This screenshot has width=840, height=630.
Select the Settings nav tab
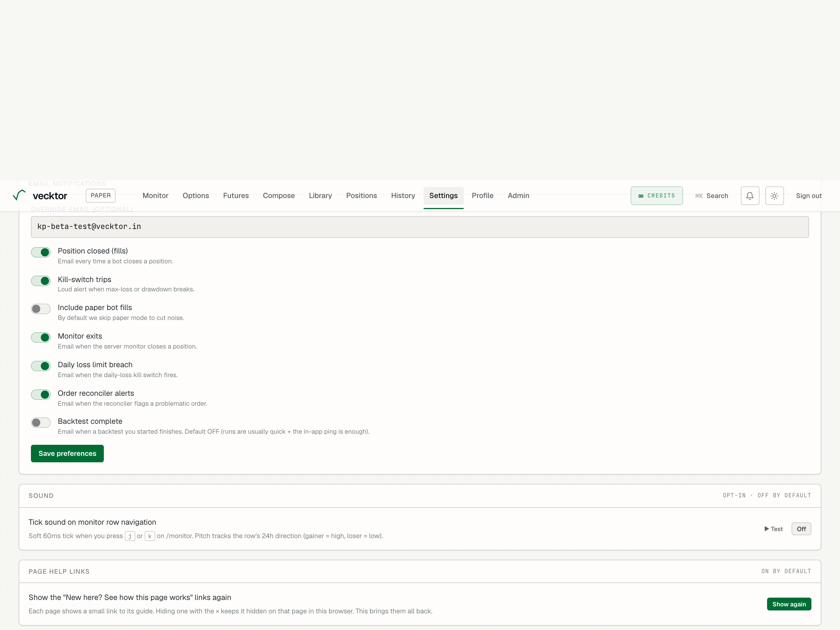point(443,196)
